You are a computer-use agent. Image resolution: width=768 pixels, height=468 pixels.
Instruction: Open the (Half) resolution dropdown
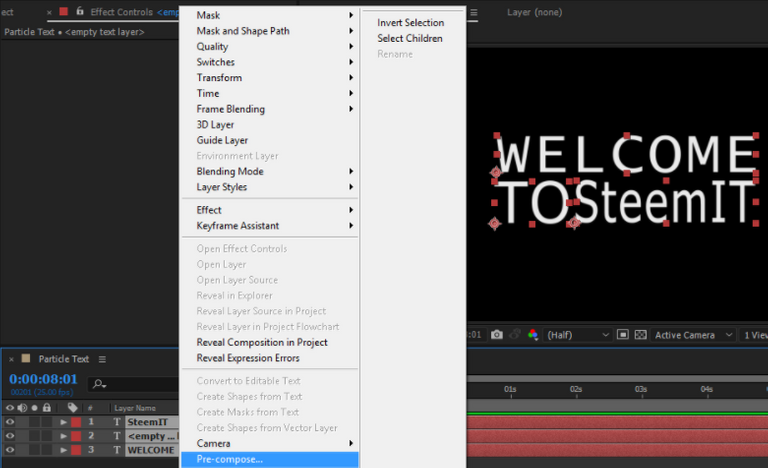(577, 335)
